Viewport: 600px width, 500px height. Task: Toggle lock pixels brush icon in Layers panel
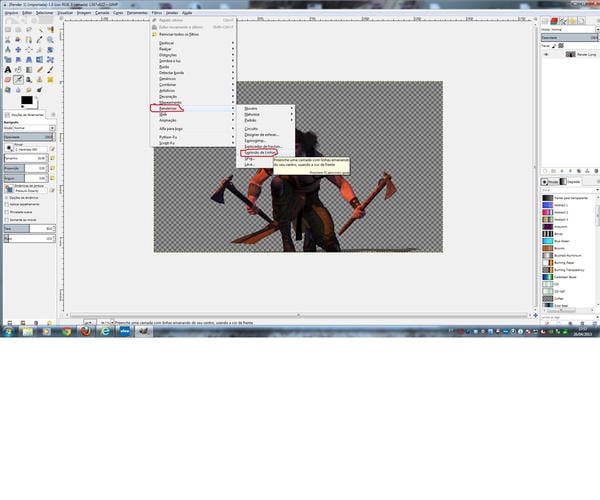tap(554, 46)
